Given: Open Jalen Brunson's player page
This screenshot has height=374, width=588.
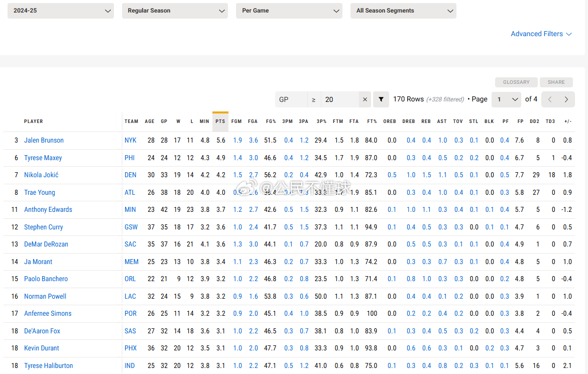Looking at the screenshot, I should click(x=44, y=140).
